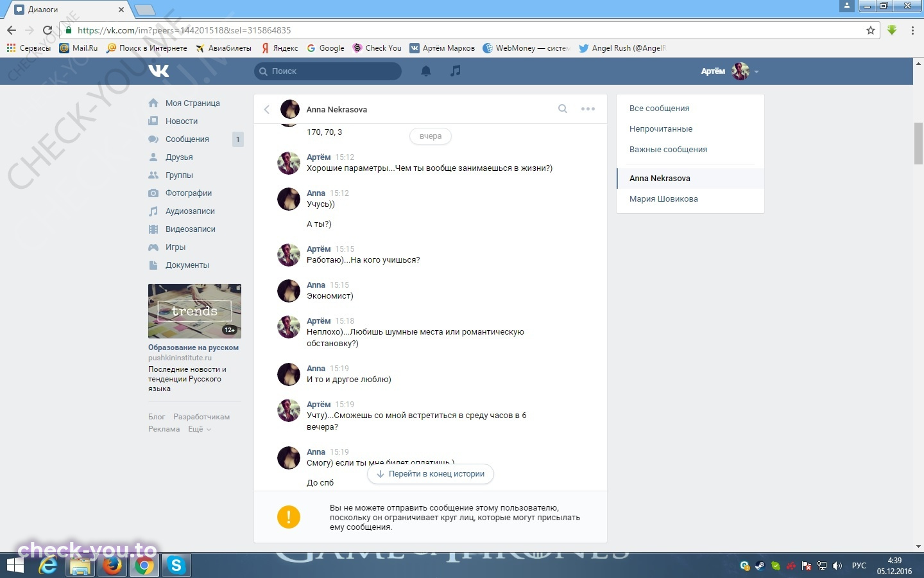Click Anna Nekrasova name in the chat header
Screen dimensions: 924x578
tap(337, 110)
